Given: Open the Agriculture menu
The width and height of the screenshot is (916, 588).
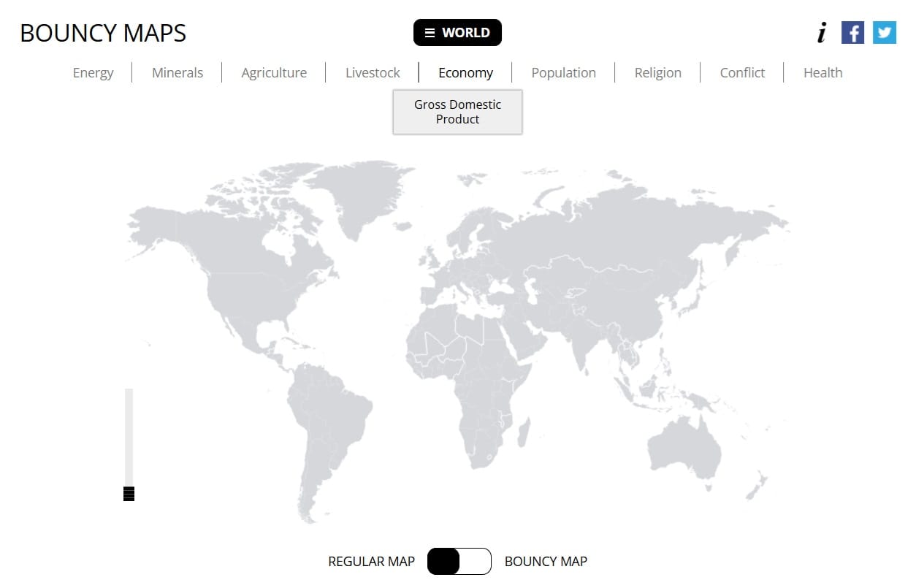Looking at the screenshot, I should 274,73.
